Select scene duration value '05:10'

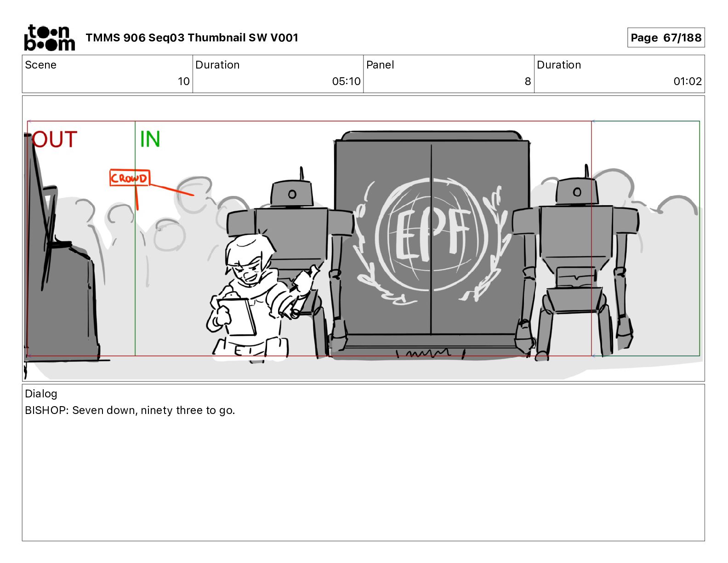coord(346,81)
